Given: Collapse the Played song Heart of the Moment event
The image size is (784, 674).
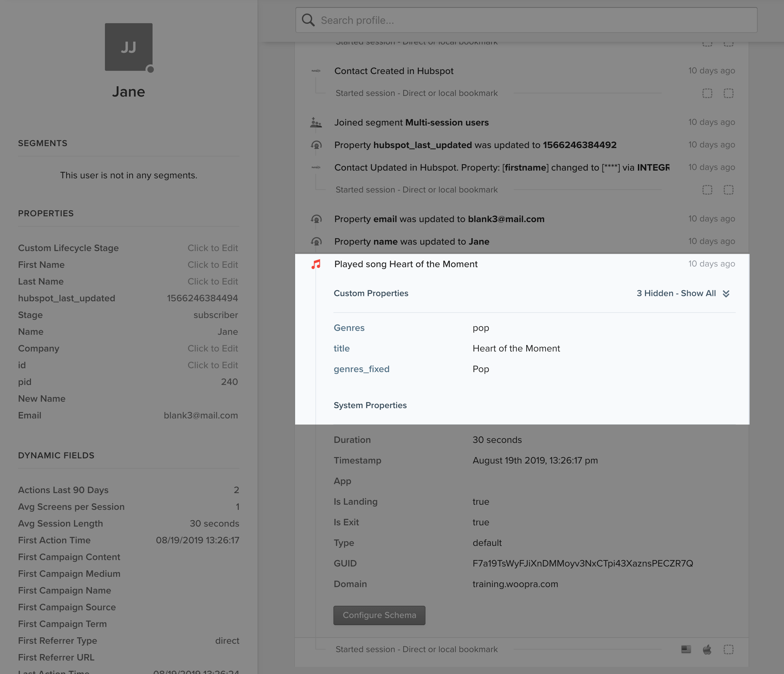Looking at the screenshot, I should coord(406,264).
